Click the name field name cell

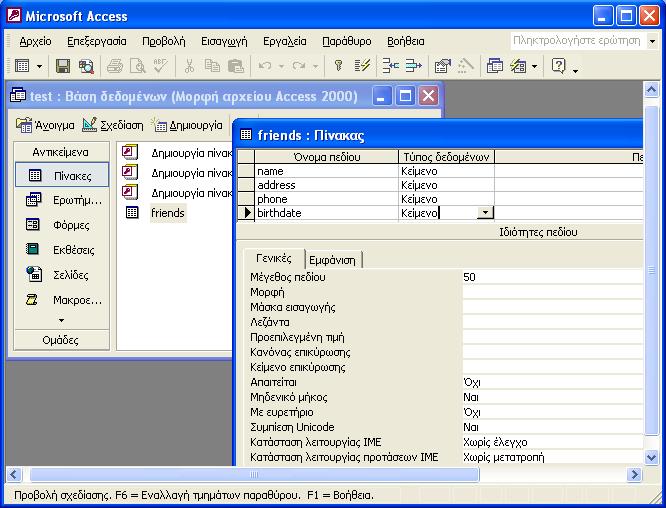tap(326, 171)
